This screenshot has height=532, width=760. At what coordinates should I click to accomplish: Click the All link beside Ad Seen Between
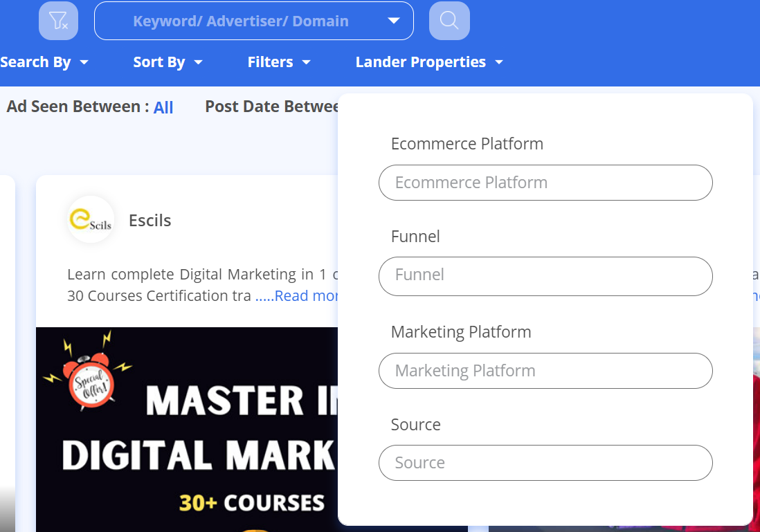click(x=163, y=107)
